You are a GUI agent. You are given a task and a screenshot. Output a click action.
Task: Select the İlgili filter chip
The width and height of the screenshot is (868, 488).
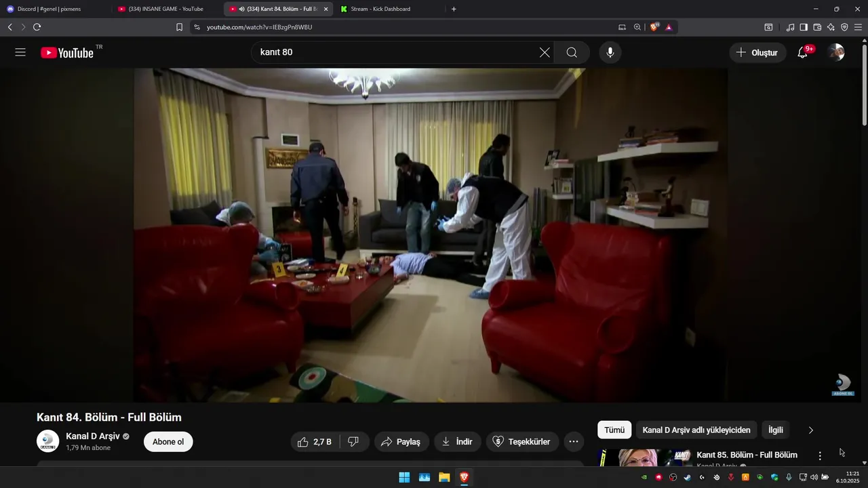click(776, 430)
